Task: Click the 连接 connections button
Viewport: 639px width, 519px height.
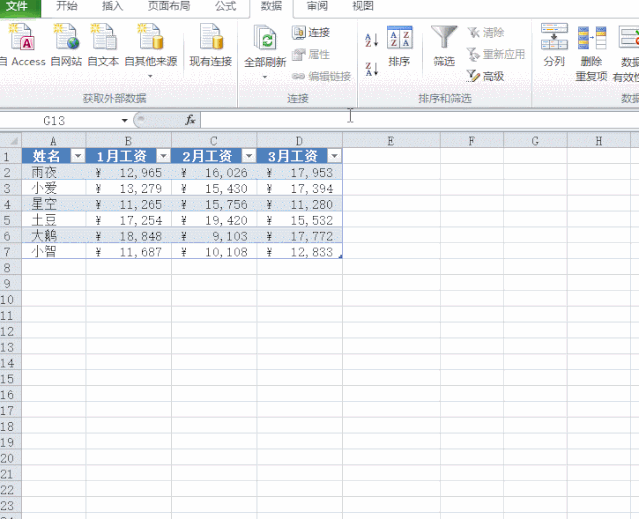Action: [x=311, y=32]
